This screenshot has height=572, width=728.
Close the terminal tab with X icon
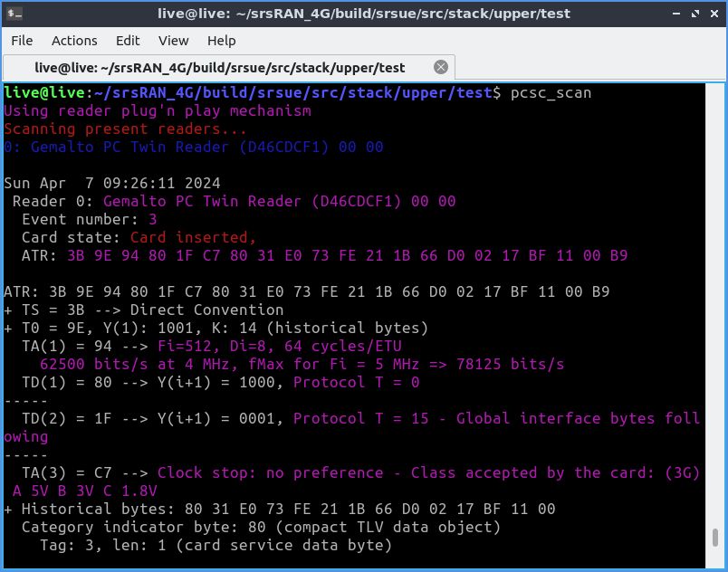click(441, 67)
